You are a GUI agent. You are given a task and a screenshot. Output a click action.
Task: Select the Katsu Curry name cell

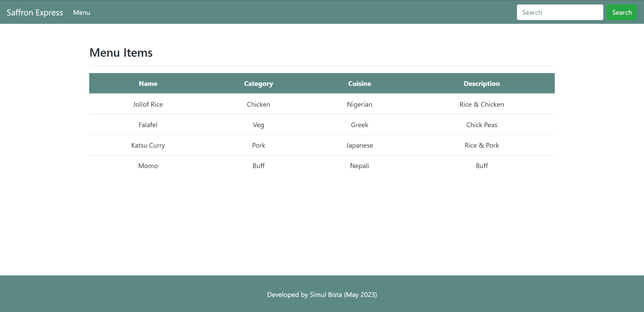pyautogui.click(x=148, y=145)
